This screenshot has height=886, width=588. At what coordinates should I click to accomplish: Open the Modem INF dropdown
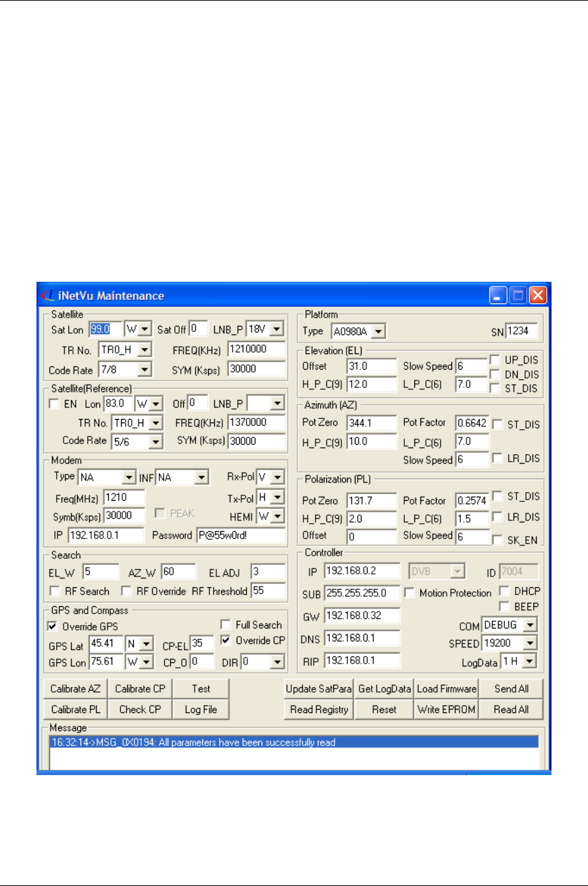tap(201, 478)
